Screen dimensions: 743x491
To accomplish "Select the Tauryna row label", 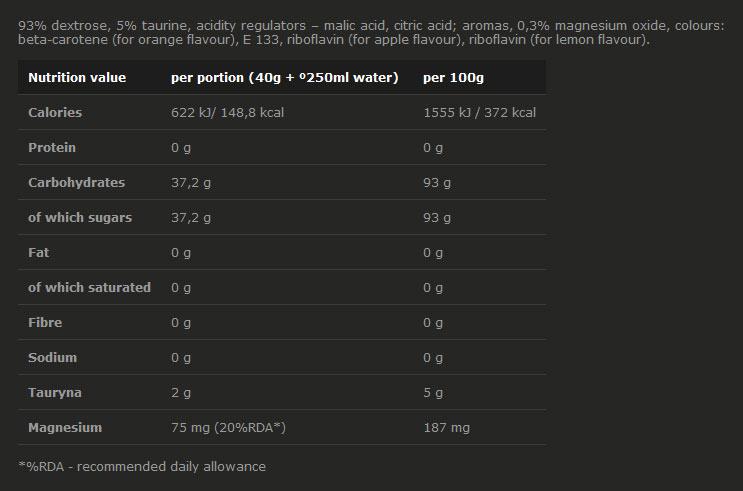I will point(54,392).
